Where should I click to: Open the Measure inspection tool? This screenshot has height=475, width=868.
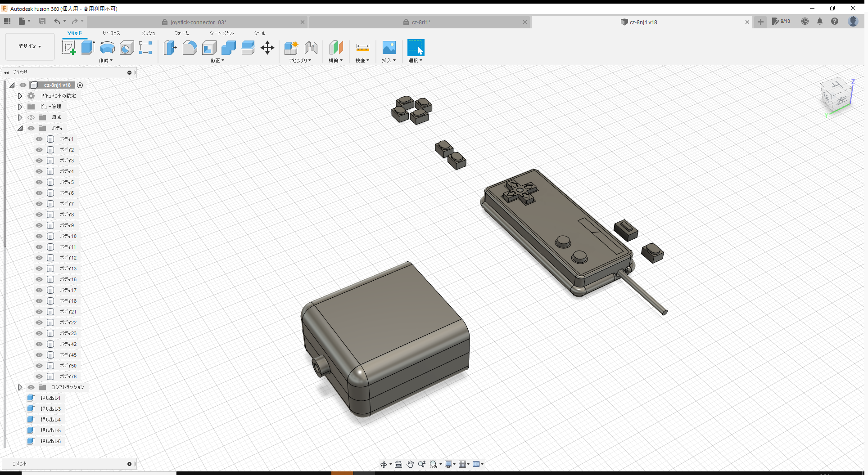[362, 48]
